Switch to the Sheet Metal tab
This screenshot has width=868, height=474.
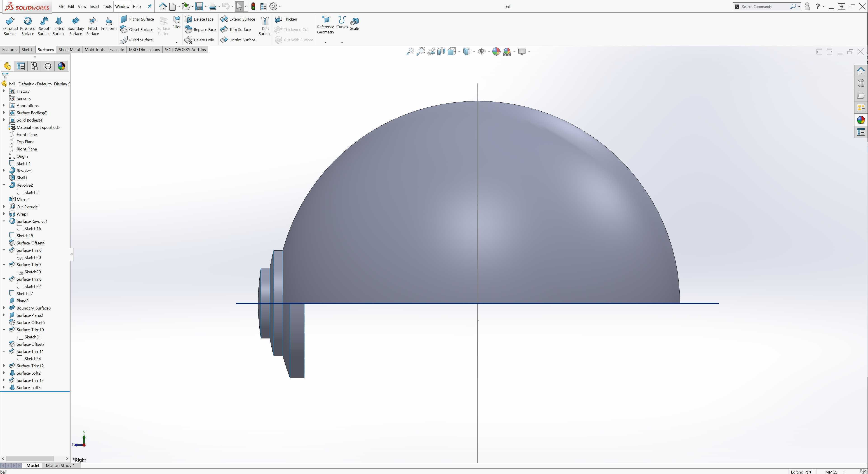click(69, 50)
